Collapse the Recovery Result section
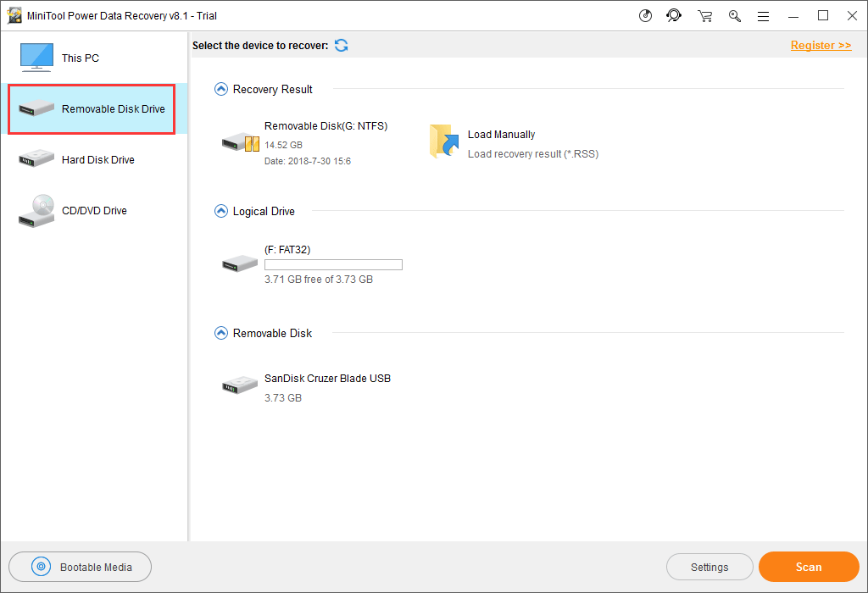 point(221,89)
